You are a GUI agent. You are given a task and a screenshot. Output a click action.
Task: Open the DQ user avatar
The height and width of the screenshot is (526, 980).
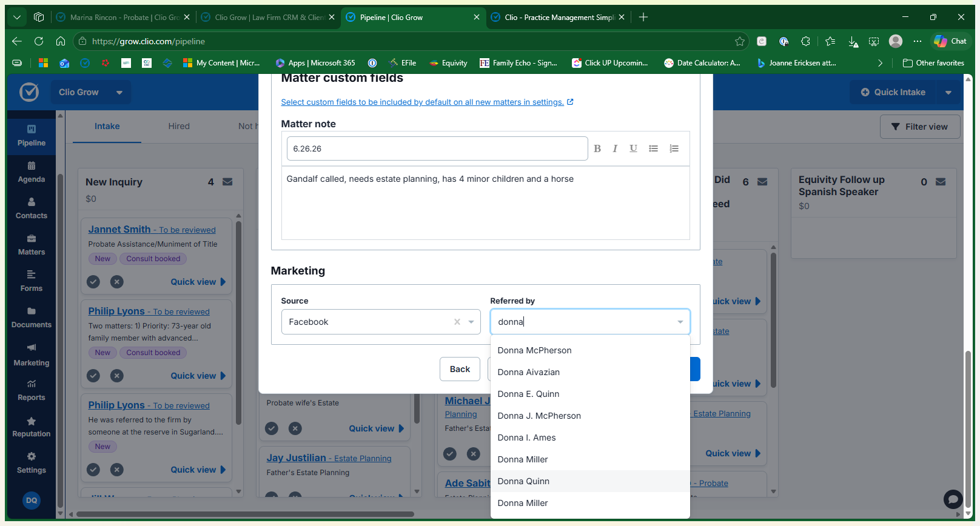tap(32, 500)
